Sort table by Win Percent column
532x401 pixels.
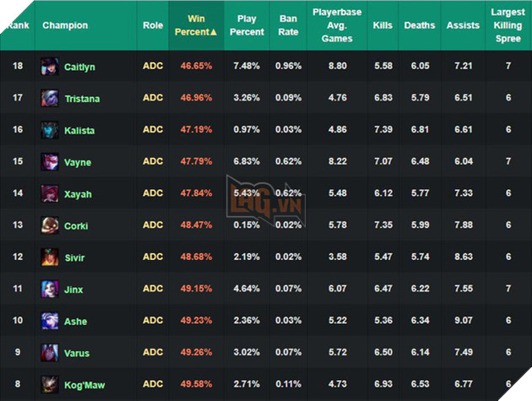click(x=196, y=25)
